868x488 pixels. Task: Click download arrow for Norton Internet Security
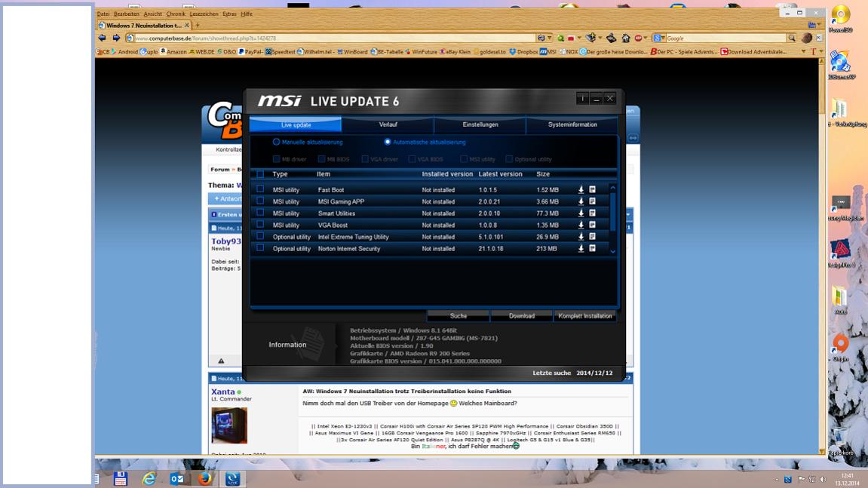point(581,248)
